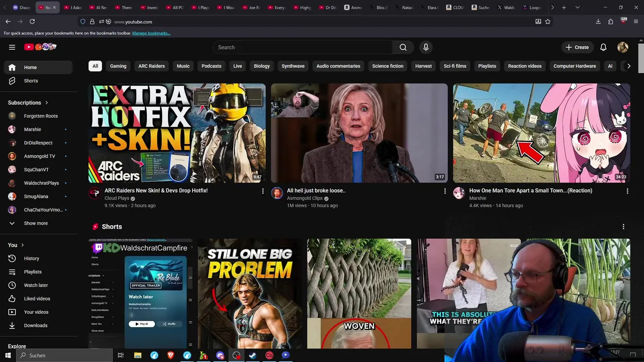Select the Podcasts filter chip
The width and height of the screenshot is (644, 362).
pyautogui.click(x=211, y=66)
